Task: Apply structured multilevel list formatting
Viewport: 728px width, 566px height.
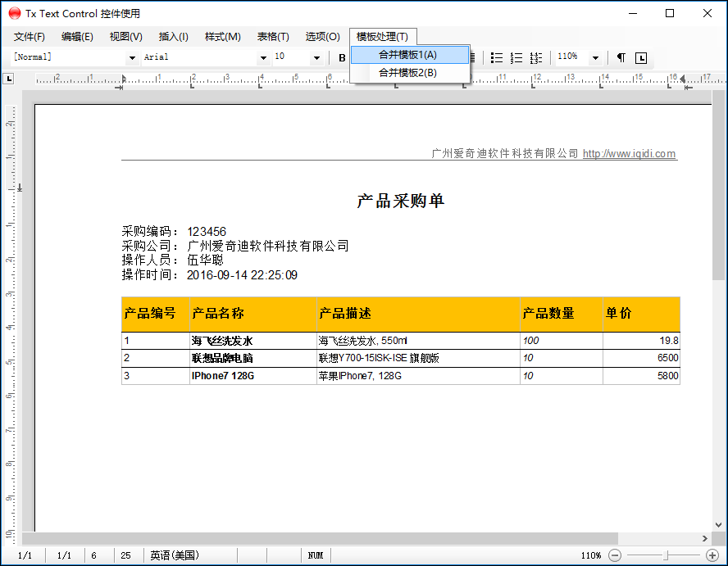Action: coord(536,58)
